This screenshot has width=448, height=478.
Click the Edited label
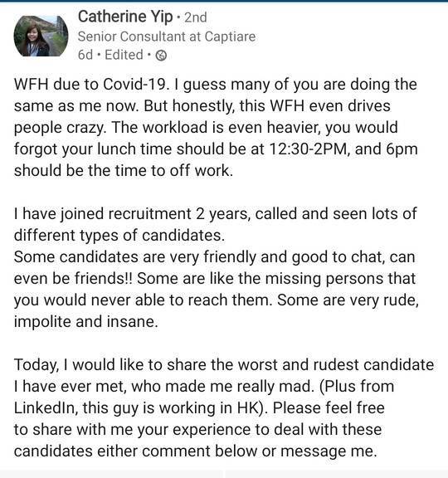tap(124, 55)
